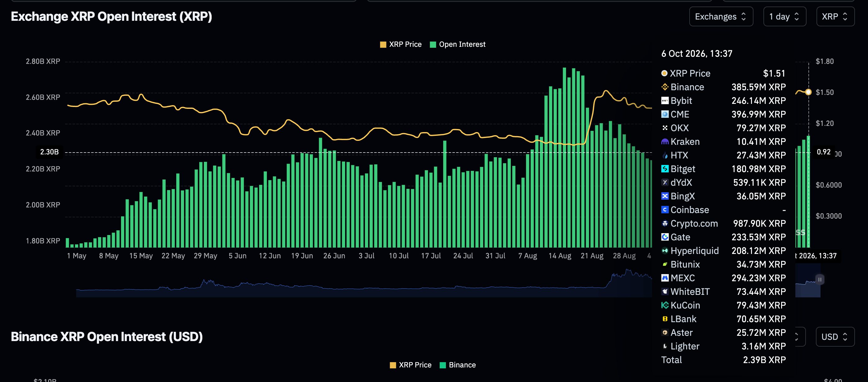Click the Exchange XRP Open Interest (XRP) heading
Screen dimensions: 868x382
pyautogui.click(x=111, y=16)
